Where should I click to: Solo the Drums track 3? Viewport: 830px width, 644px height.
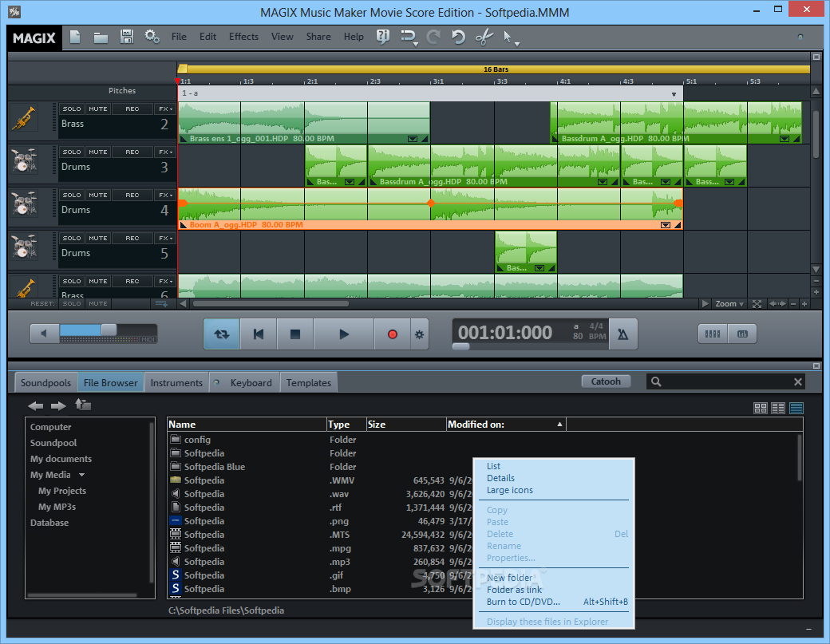(x=72, y=152)
